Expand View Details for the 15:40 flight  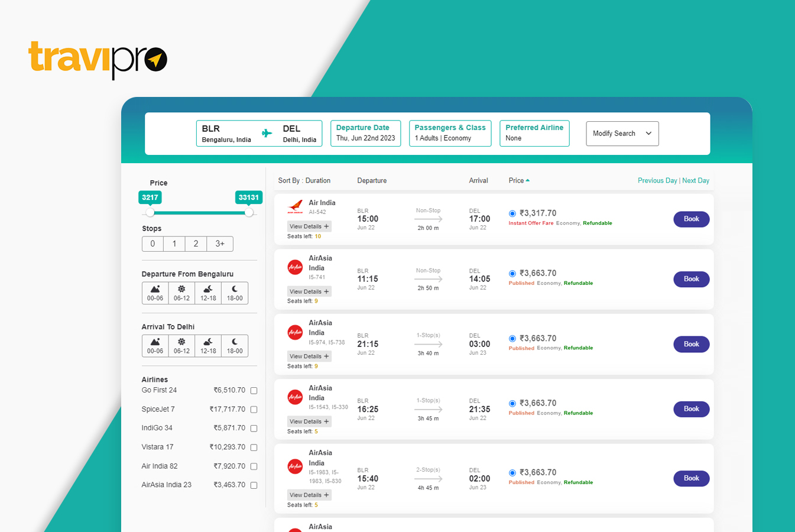(x=309, y=495)
